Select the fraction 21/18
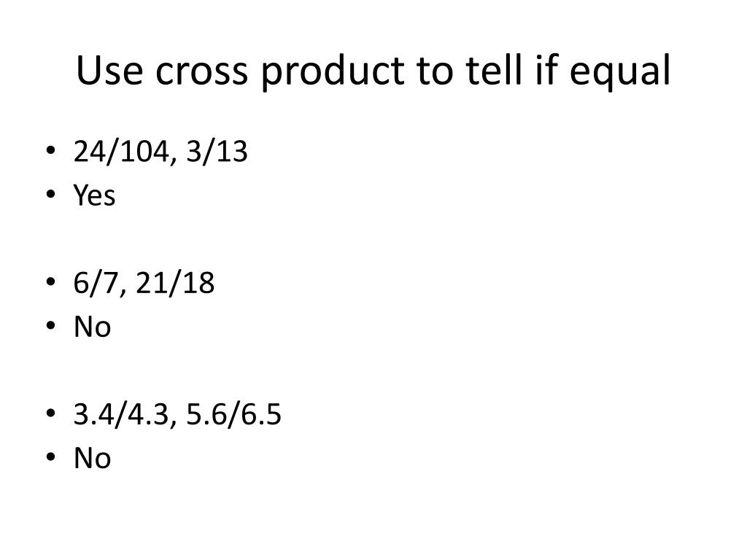This screenshot has height=560, width=747. coord(175,283)
